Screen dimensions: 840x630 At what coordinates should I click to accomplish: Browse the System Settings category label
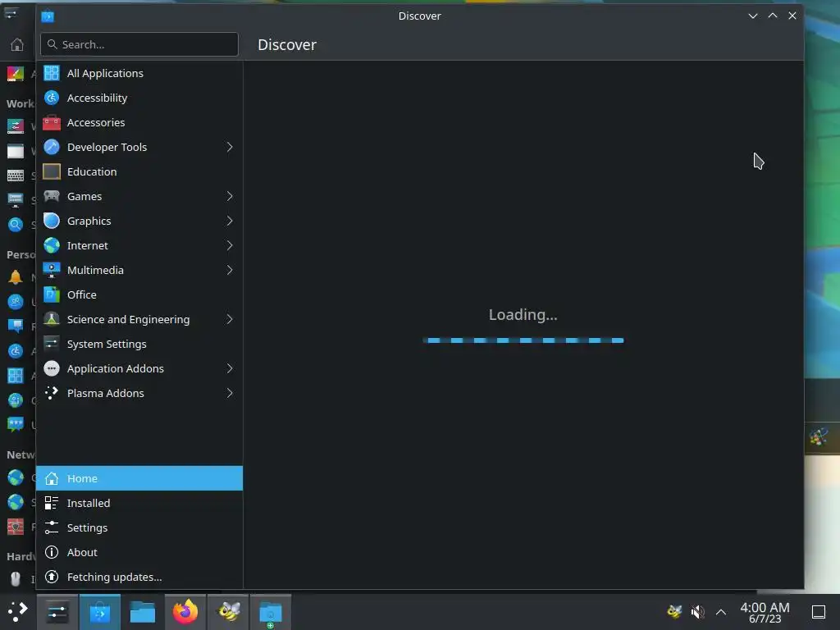[107, 344]
